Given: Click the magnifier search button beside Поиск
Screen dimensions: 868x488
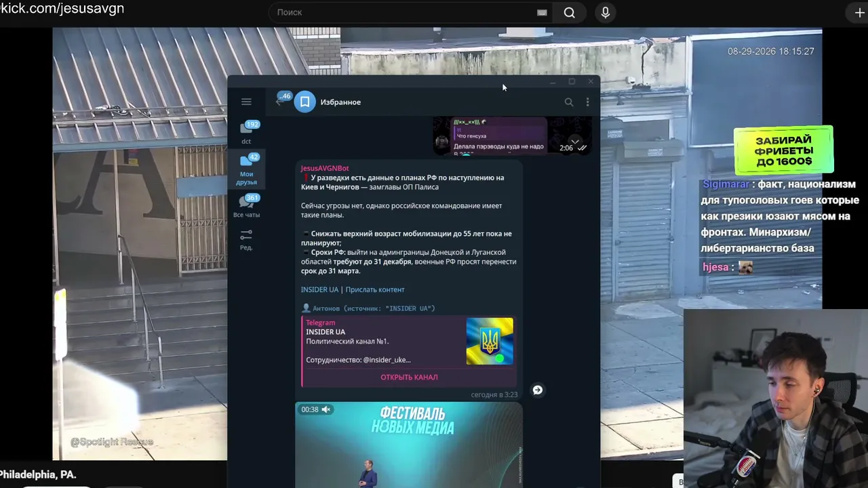Looking at the screenshot, I should [x=570, y=12].
